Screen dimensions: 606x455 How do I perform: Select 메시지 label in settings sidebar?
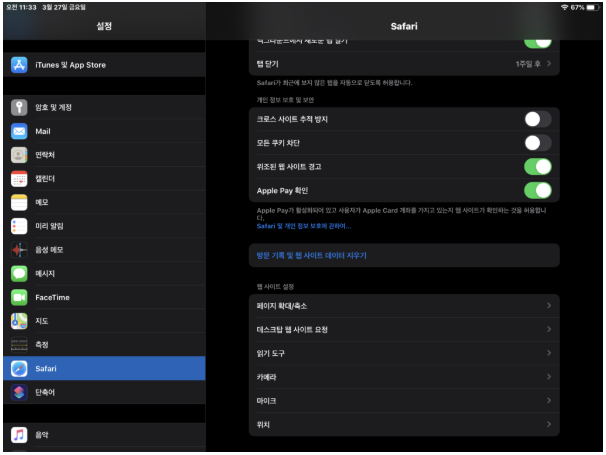pos(45,273)
